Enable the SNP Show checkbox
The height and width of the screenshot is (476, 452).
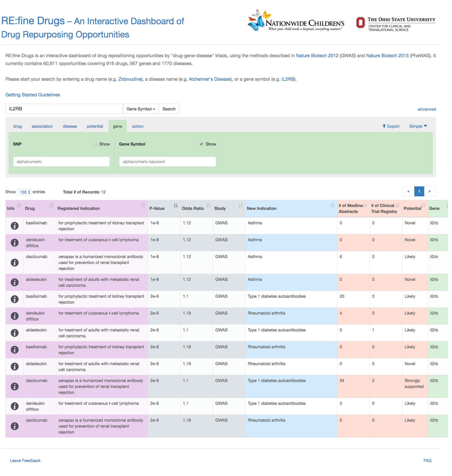click(x=95, y=144)
